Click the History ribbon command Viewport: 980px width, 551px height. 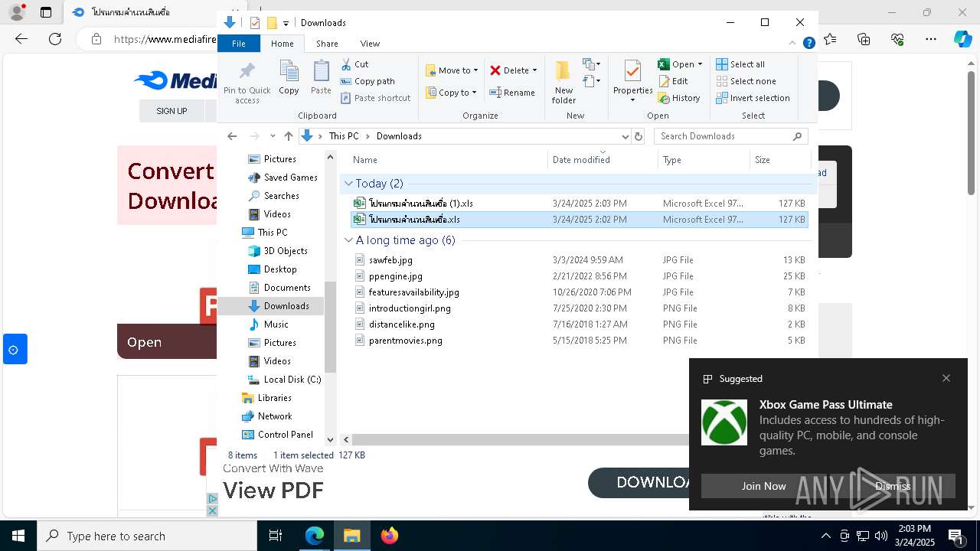point(678,98)
